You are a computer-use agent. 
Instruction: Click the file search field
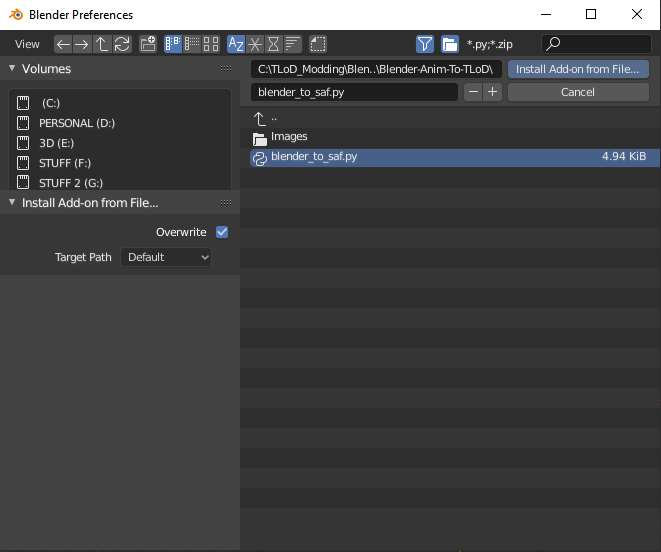(x=596, y=44)
